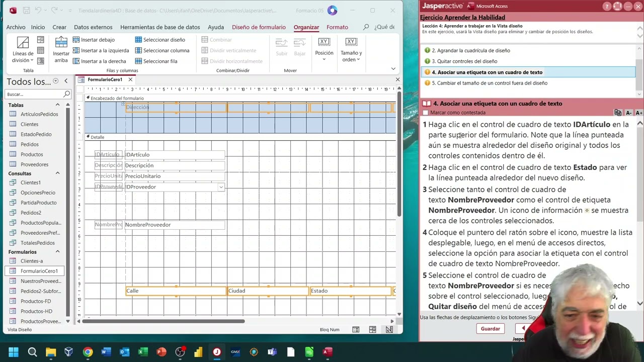Open the IDProveedor combo box arrow
644x362 pixels.
tap(221, 187)
